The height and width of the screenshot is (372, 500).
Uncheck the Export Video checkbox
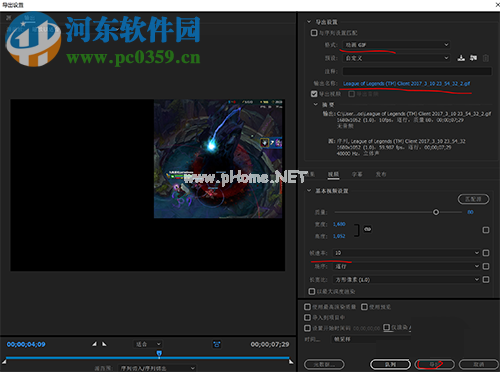click(x=314, y=94)
